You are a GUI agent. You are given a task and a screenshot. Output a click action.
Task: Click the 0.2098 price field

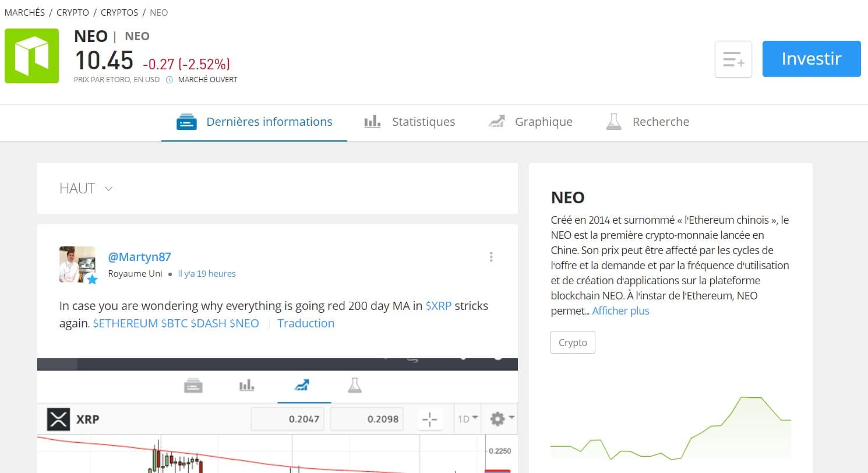pyautogui.click(x=366, y=419)
